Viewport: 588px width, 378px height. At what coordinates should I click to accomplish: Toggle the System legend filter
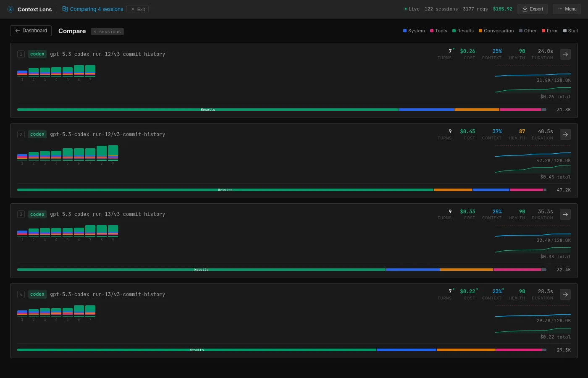413,31
